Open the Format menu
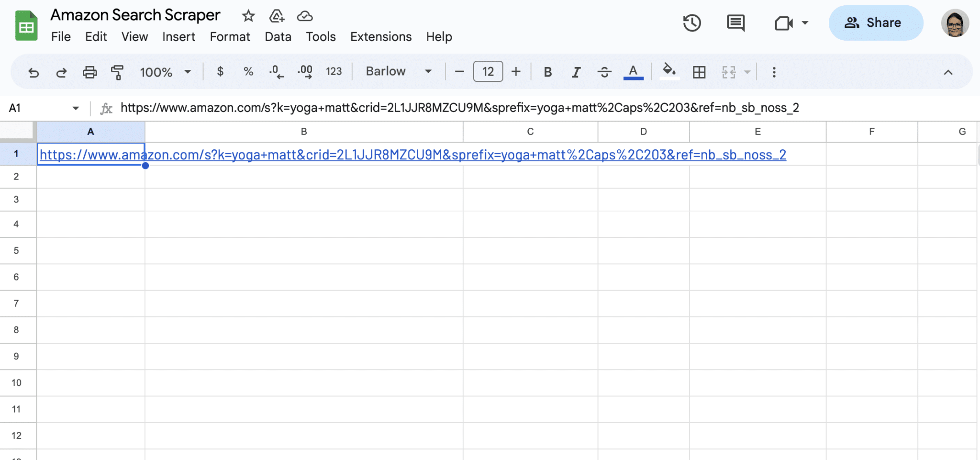This screenshot has width=980, height=460. [230, 36]
